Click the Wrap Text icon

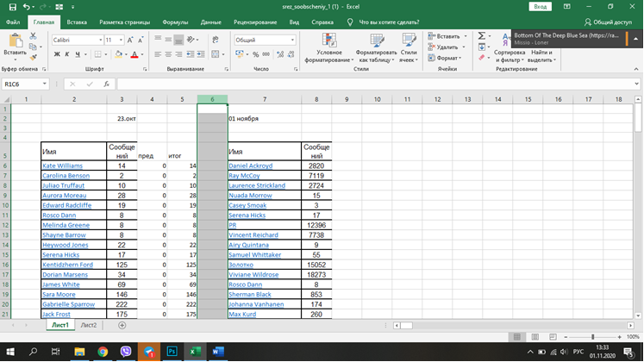click(x=216, y=40)
